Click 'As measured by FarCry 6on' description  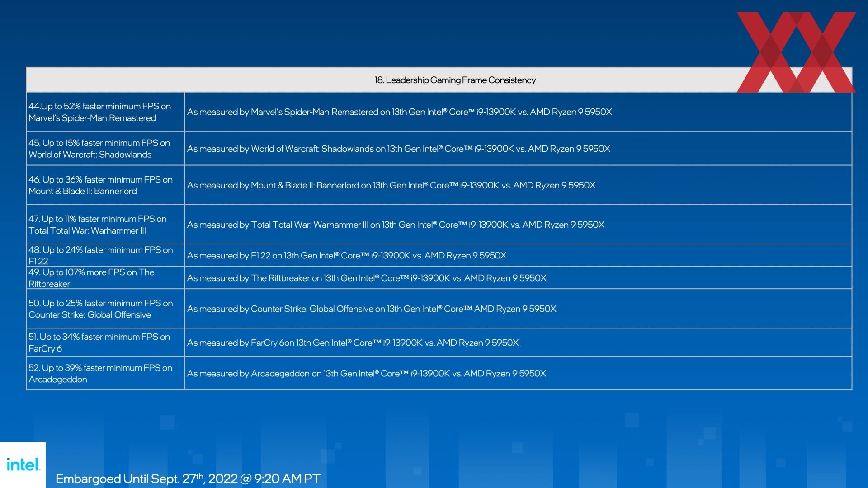[353, 343]
